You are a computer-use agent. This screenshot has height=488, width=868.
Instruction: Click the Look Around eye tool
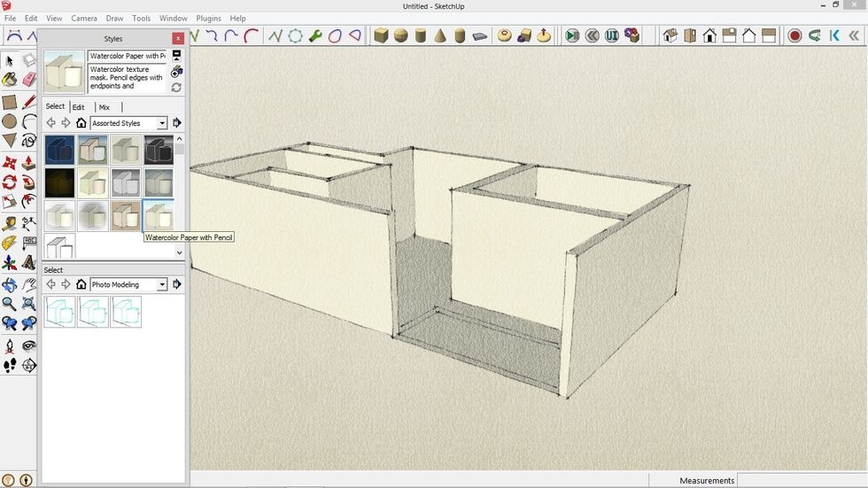[28, 345]
